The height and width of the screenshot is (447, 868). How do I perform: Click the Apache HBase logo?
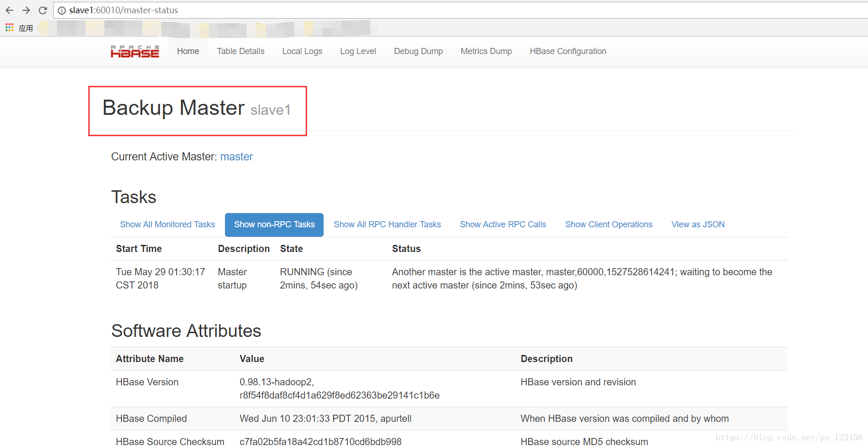click(135, 51)
